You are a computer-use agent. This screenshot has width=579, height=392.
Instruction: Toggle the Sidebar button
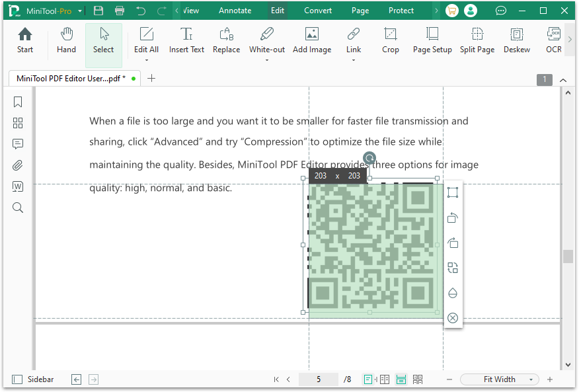(x=33, y=379)
